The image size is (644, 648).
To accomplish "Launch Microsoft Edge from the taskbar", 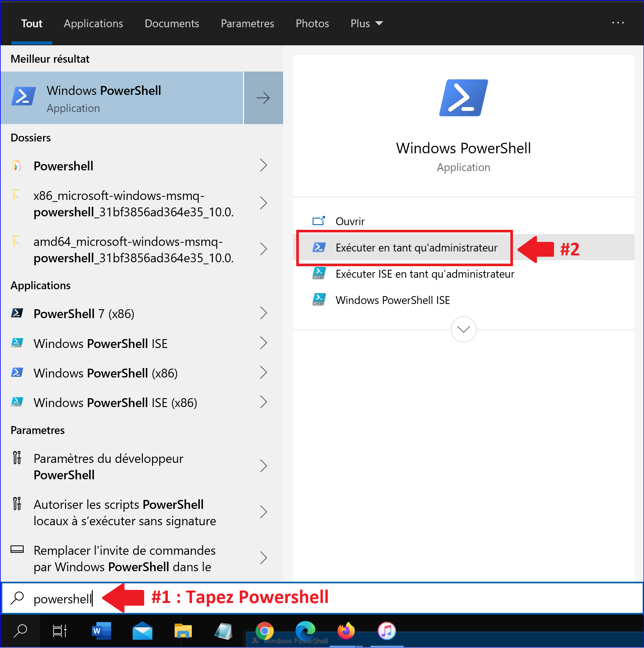I will click(x=305, y=631).
